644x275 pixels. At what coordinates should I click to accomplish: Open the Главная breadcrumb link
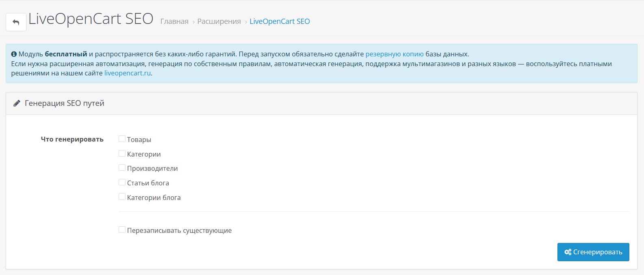174,21
